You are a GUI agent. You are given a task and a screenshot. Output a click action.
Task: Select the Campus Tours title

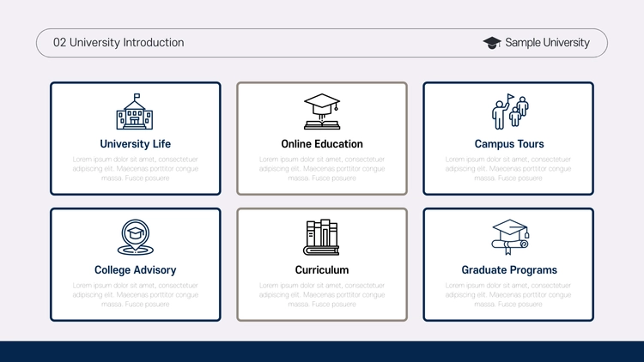pyautogui.click(x=509, y=144)
